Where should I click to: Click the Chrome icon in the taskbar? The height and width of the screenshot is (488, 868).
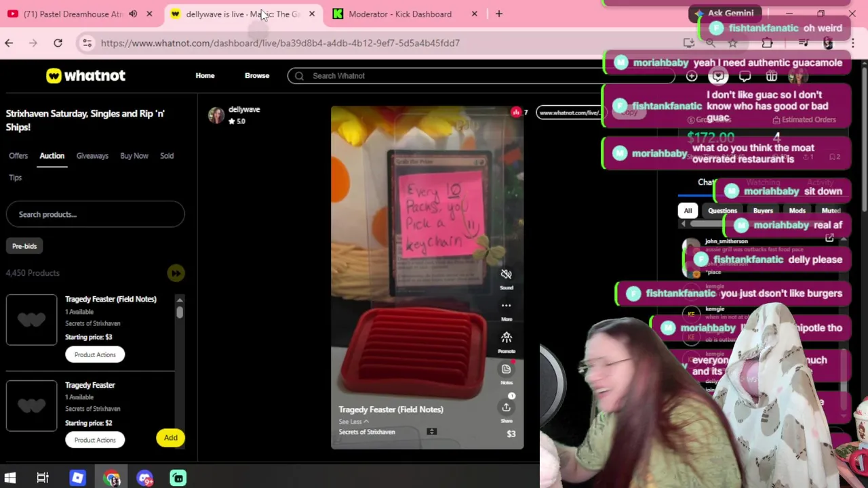pyautogui.click(x=112, y=478)
